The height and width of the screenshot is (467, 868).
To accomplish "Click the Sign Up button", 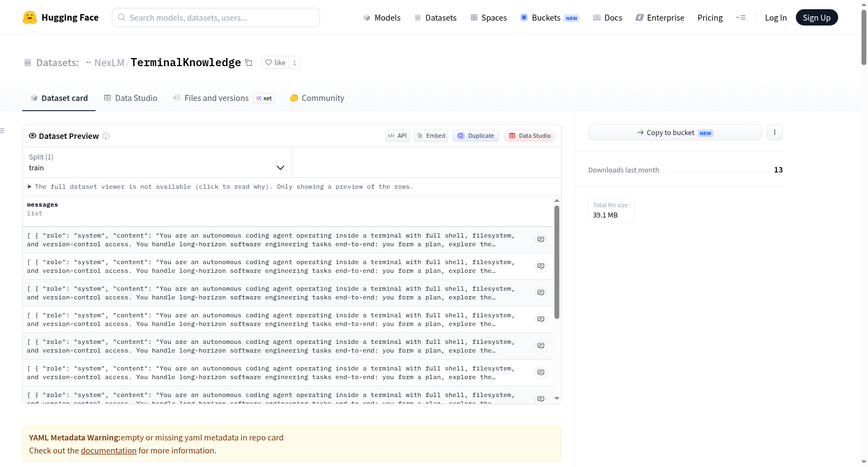I will (816, 17).
